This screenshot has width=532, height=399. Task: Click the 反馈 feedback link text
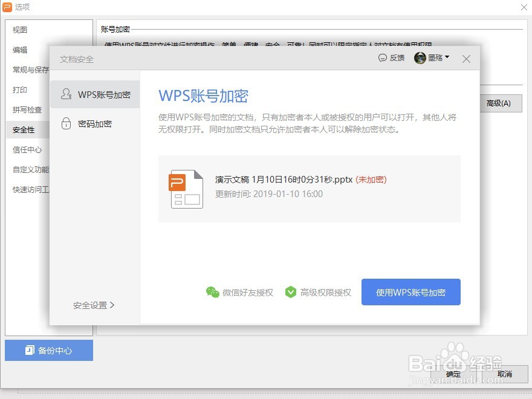pos(397,58)
